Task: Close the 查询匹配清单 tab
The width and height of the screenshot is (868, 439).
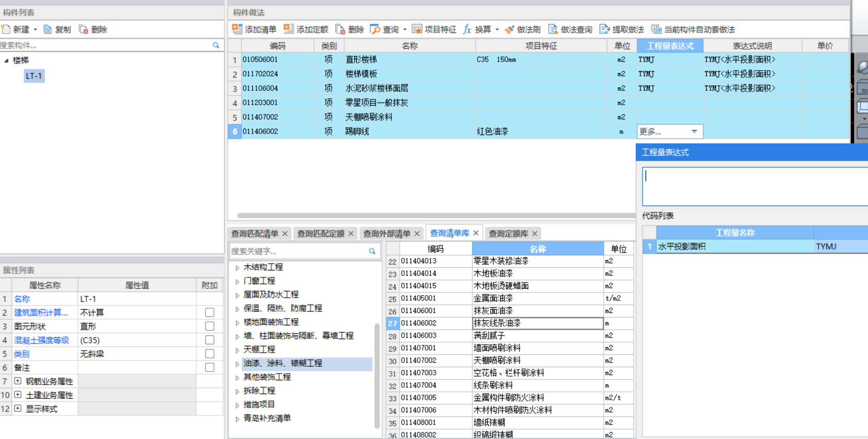Action: 285,233
